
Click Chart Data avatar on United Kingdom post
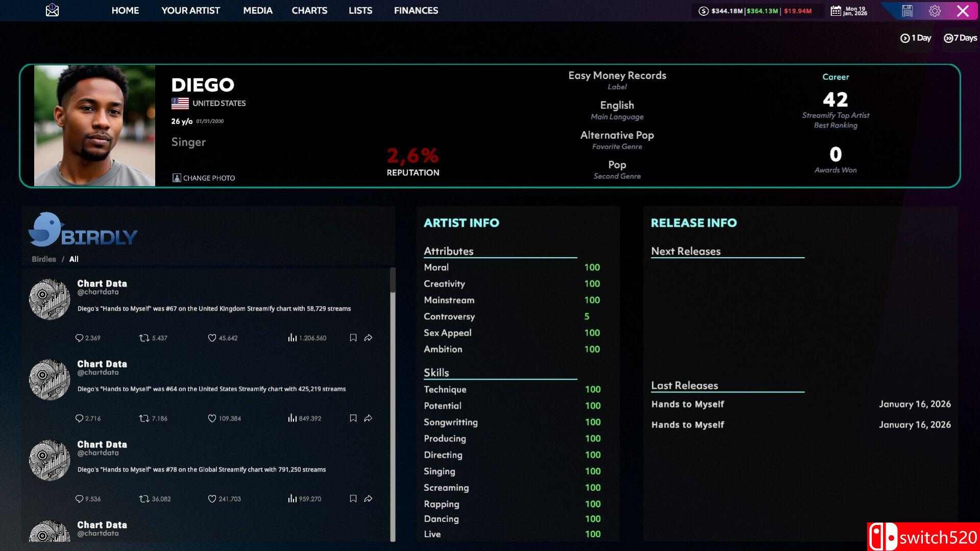(x=50, y=299)
